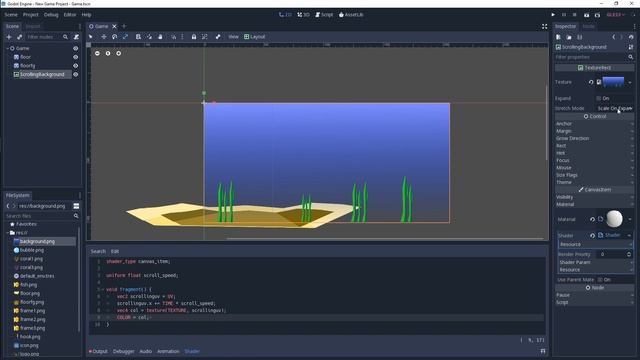Screen dimensions: 640x360
Task: Expand the Margin property group
Action: click(595, 131)
